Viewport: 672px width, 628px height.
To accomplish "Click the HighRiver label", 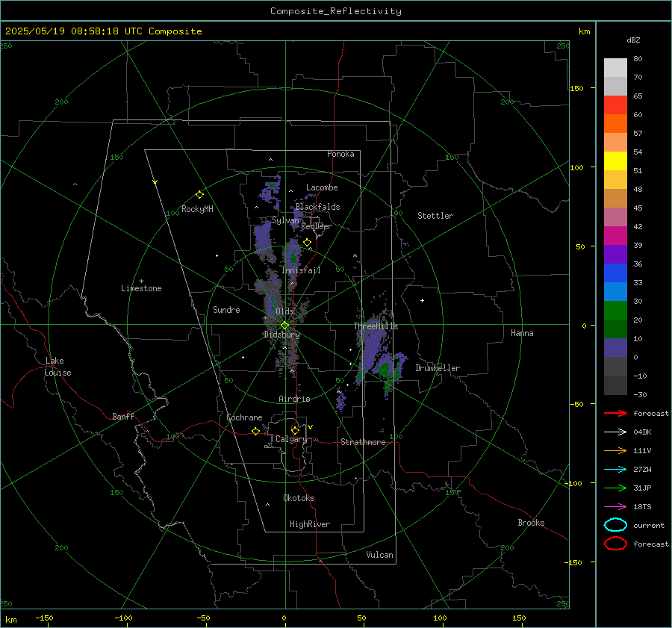I will click(310, 524).
